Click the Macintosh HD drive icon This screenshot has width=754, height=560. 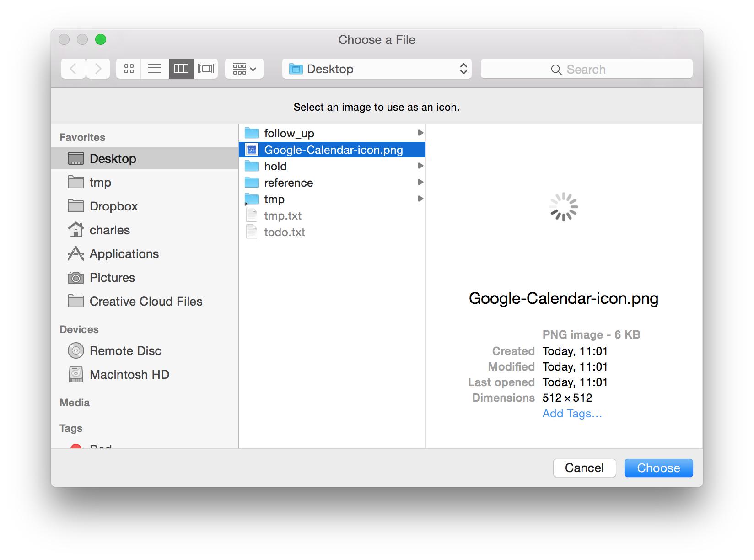pos(76,374)
